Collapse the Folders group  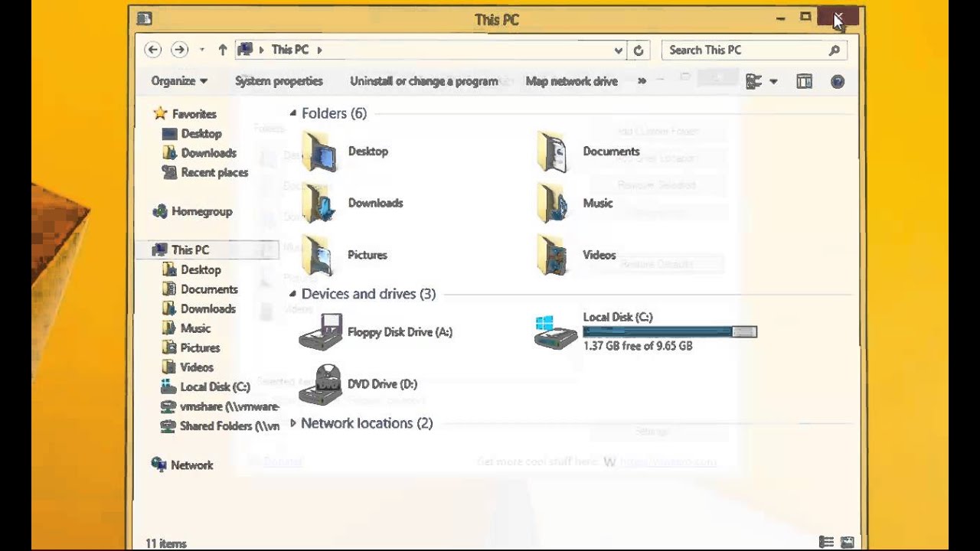click(x=292, y=113)
